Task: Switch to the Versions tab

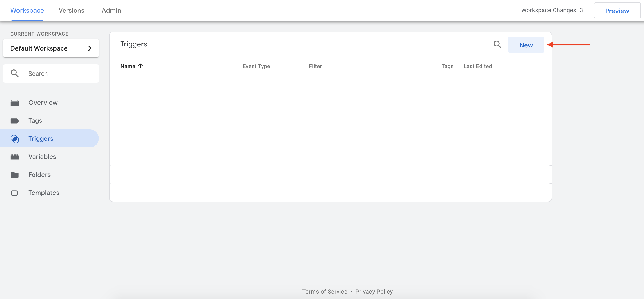Action: (71, 11)
